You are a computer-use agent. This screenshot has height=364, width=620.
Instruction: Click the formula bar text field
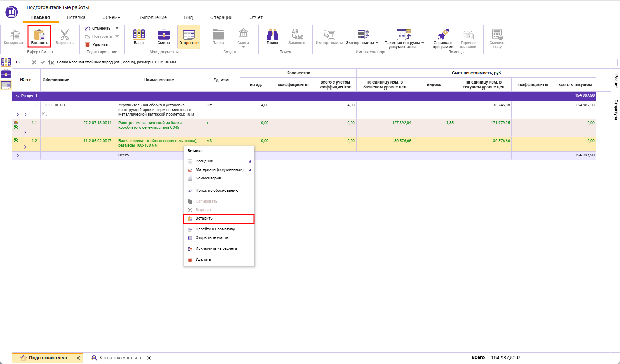point(335,62)
